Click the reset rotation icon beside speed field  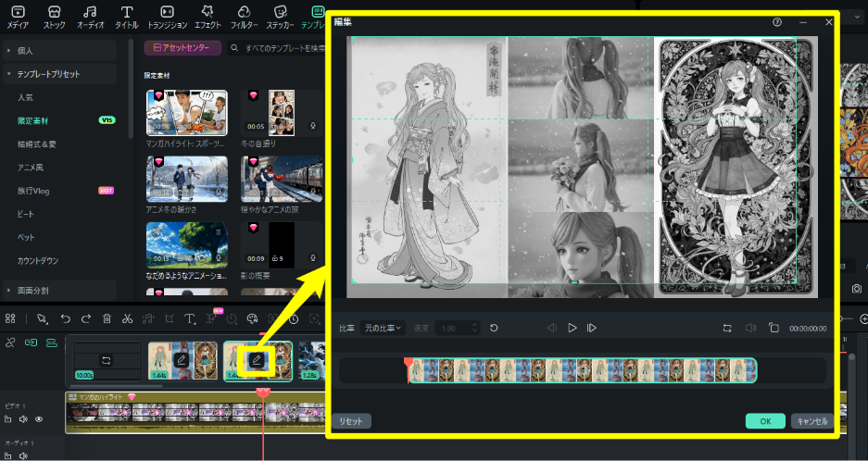494,329
